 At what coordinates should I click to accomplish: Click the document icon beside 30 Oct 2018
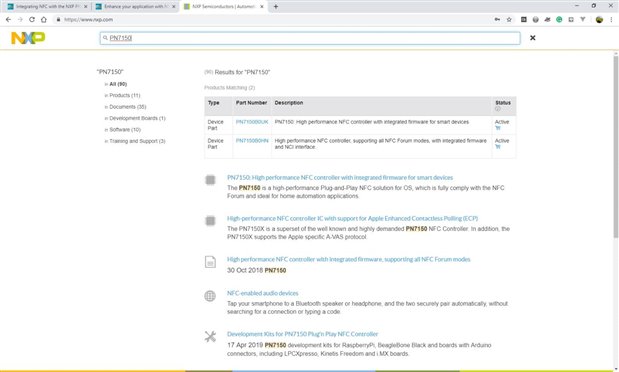[210, 262]
